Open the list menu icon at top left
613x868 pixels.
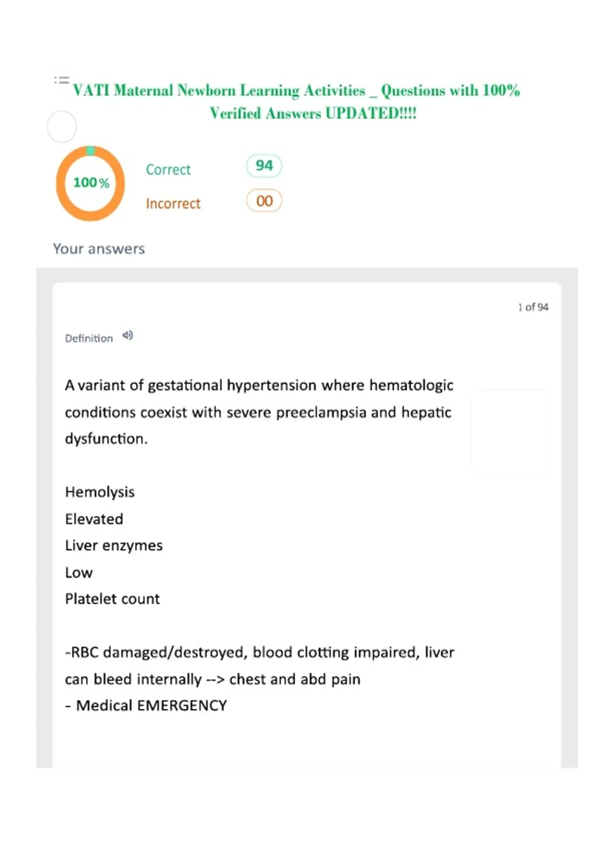click(61, 80)
